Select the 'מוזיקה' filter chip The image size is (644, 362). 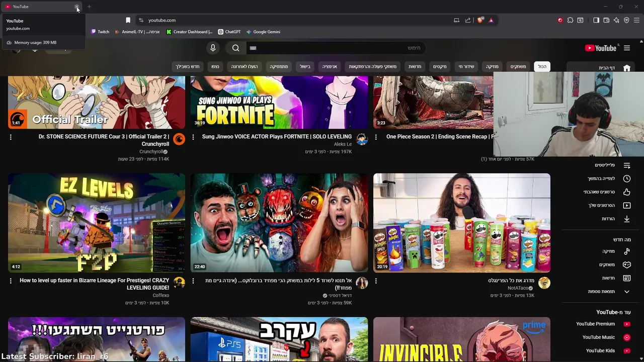(x=492, y=66)
